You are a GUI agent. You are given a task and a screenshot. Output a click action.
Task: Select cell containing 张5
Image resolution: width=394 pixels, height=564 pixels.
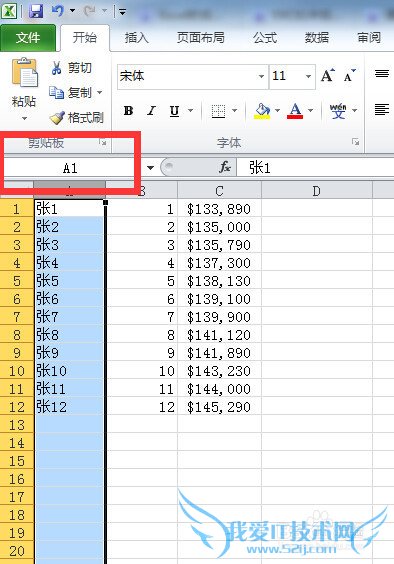pos(69,281)
